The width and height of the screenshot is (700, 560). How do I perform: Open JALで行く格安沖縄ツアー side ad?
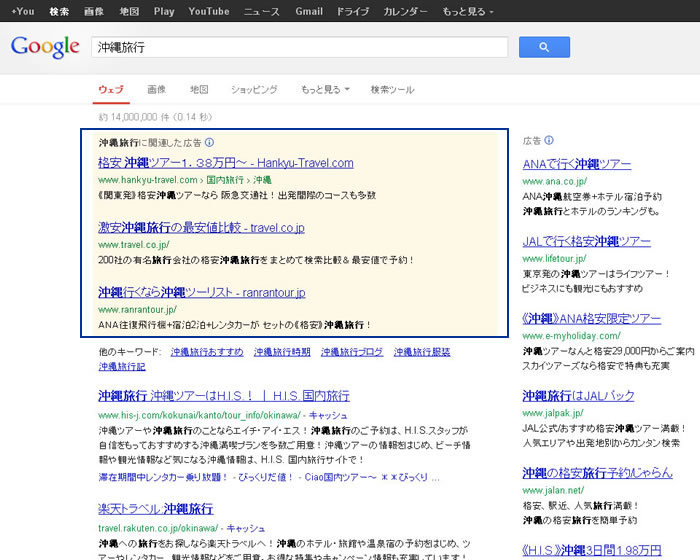587,242
